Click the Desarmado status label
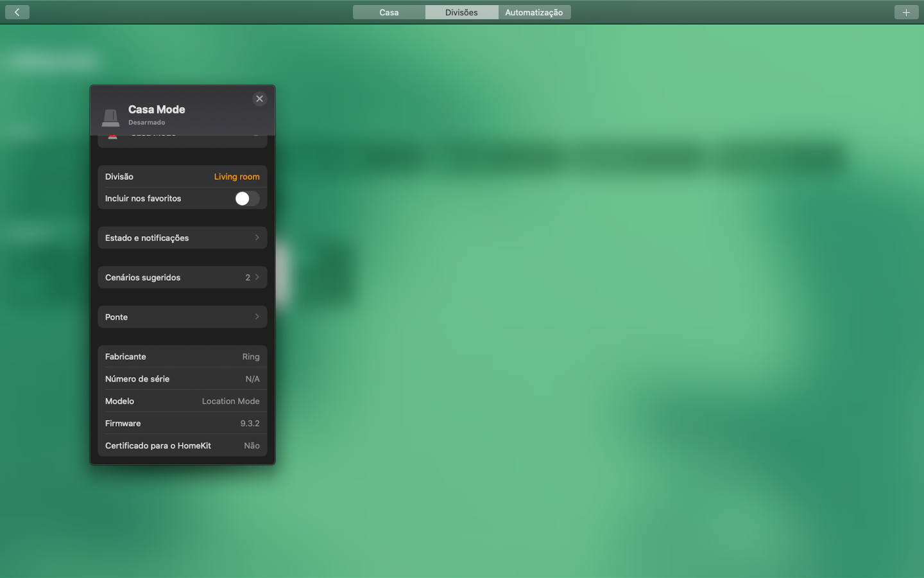The height and width of the screenshot is (578, 924). 147,122
